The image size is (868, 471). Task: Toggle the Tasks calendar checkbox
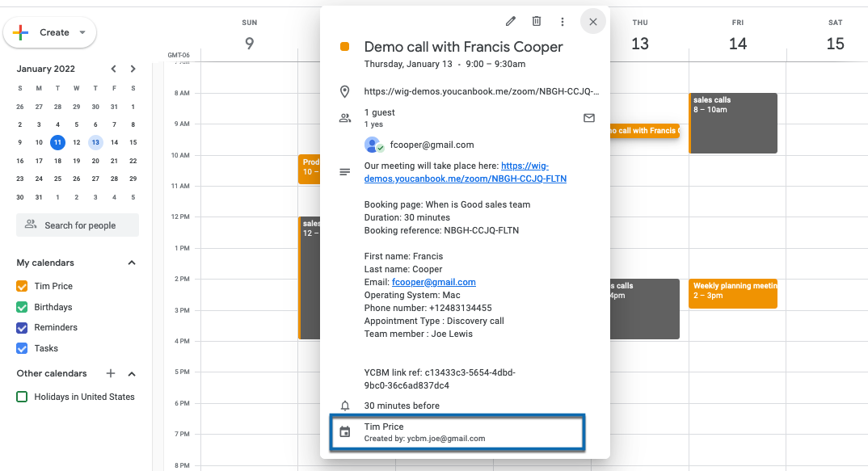(x=22, y=349)
